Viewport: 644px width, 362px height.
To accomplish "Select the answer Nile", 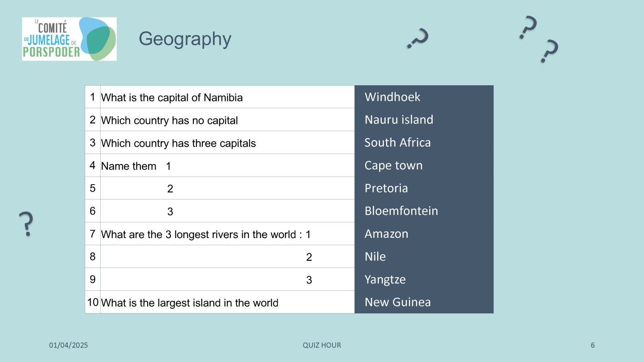I will 375,257.
